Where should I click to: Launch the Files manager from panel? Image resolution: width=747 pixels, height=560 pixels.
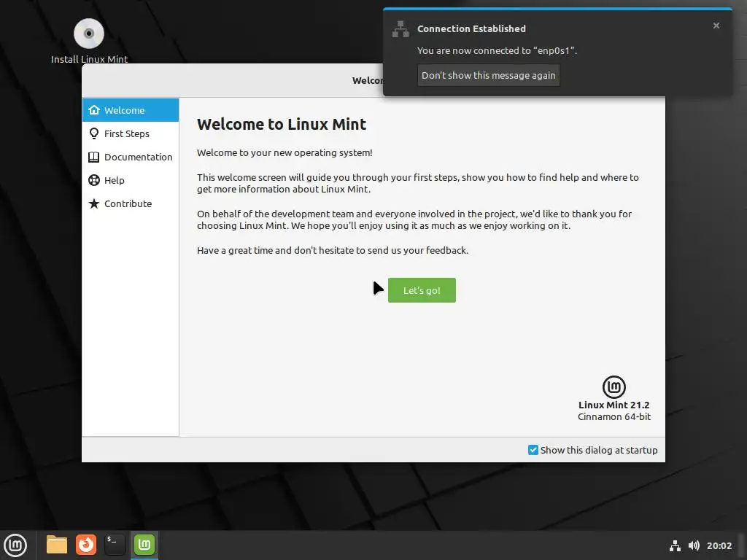[57, 545]
